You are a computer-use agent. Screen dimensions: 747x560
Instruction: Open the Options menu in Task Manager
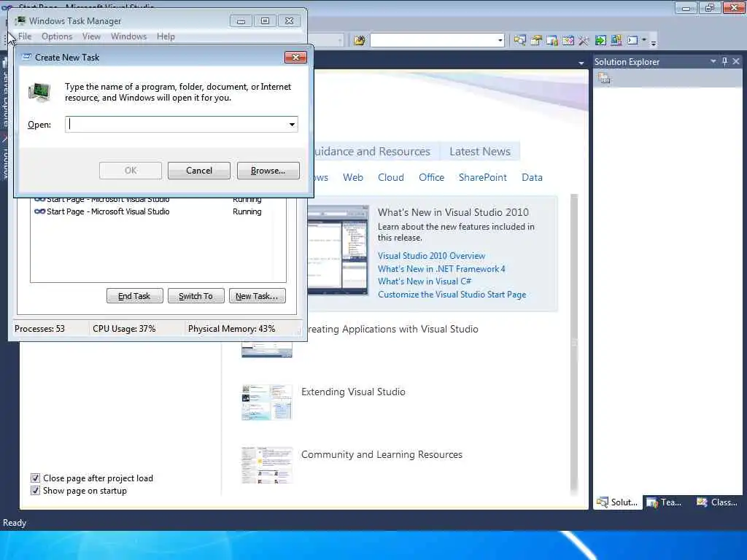[57, 36]
